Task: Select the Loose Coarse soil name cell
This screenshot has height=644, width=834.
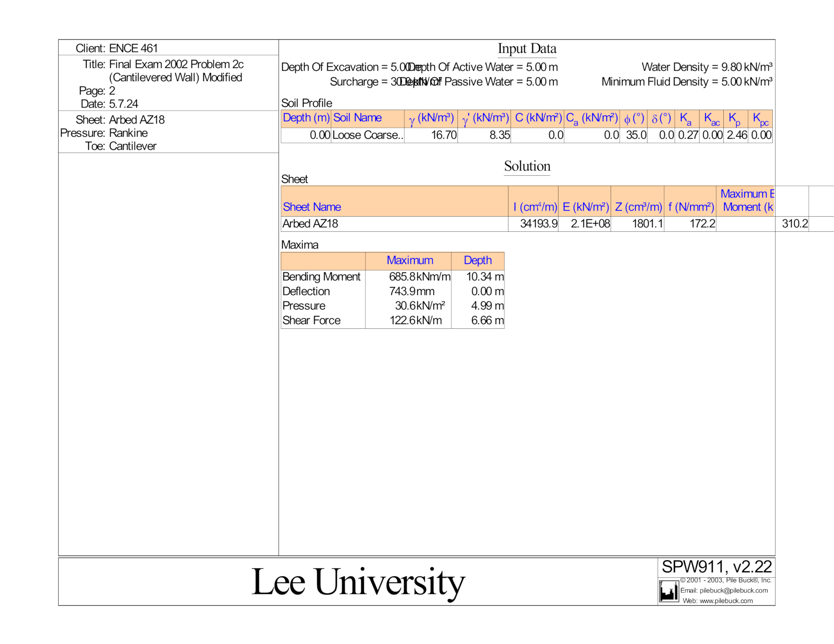Action: coord(367,135)
